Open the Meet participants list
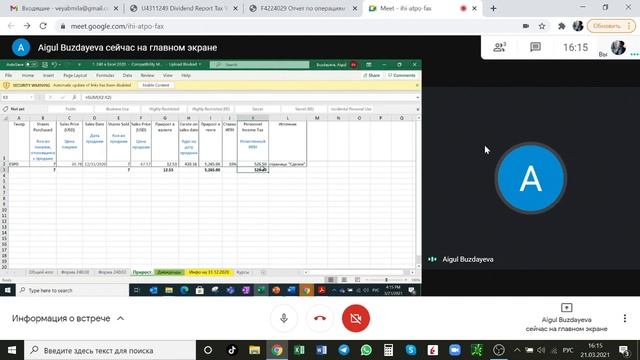Screen dimensions: 640x360 [x=500, y=47]
